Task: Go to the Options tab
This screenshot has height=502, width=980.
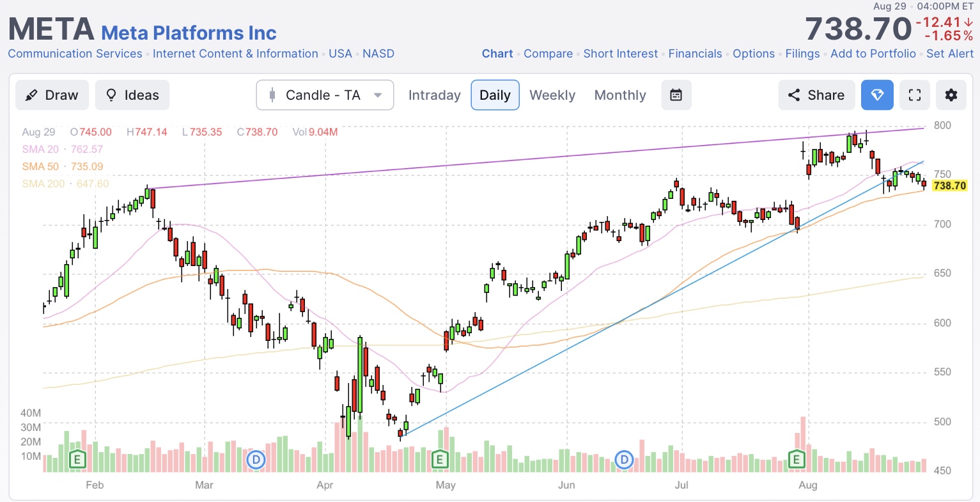Action: [x=754, y=54]
